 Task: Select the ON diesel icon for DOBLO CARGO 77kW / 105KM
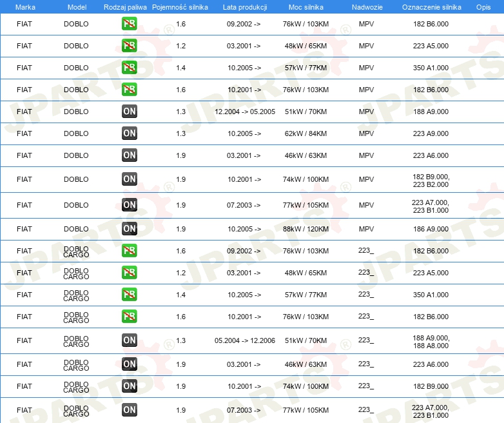point(129,410)
